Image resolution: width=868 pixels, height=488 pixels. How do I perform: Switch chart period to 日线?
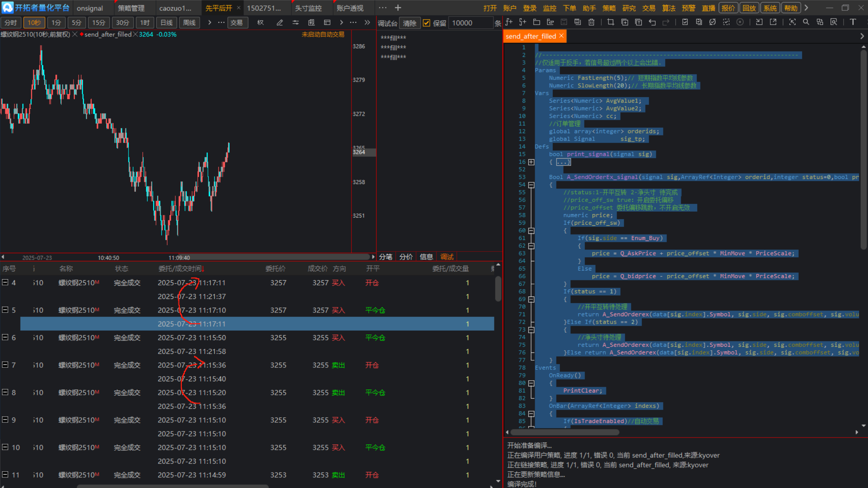click(x=167, y=23)
